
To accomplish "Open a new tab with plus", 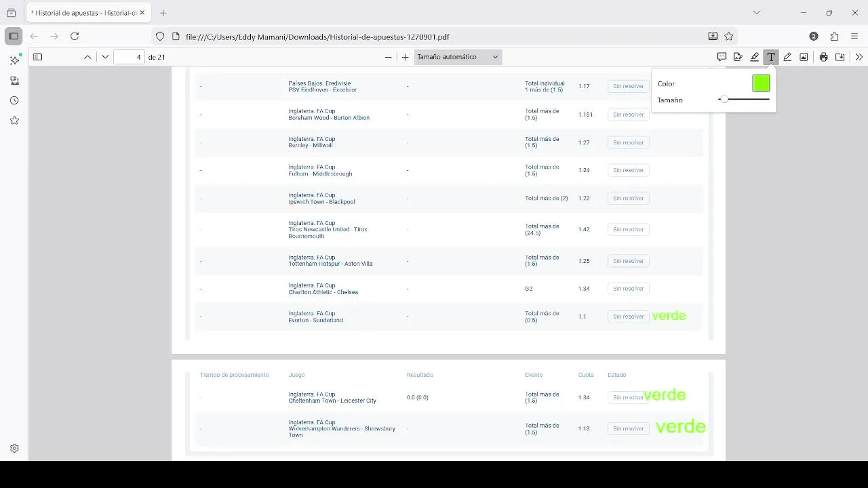I will click(x=163, y=13).
